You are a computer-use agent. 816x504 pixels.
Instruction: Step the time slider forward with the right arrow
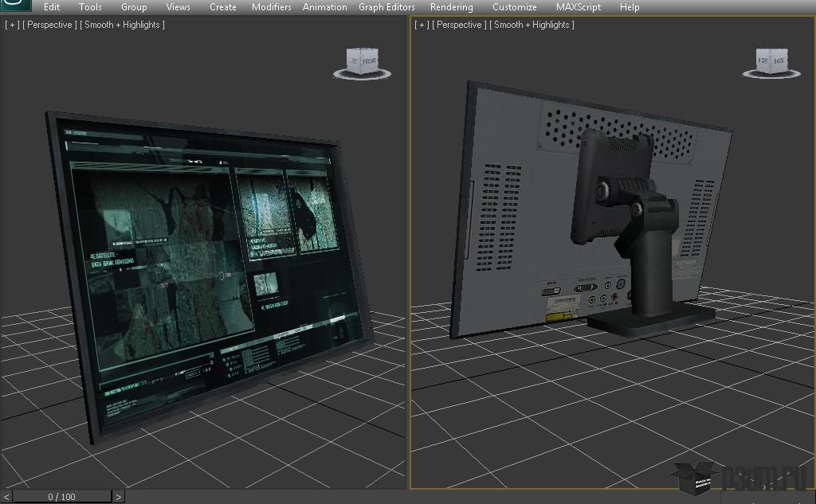[x=118, y=497]
